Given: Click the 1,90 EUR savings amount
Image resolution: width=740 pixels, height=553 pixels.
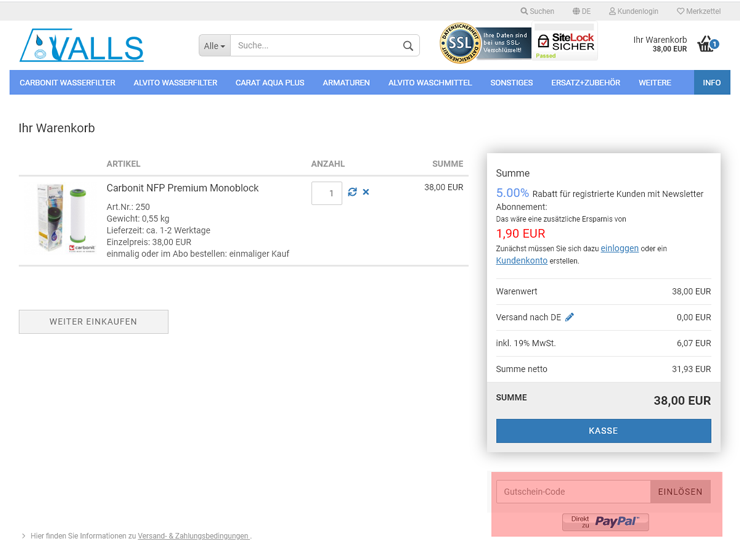Looking at the screenshot, I should coord(521,234).
